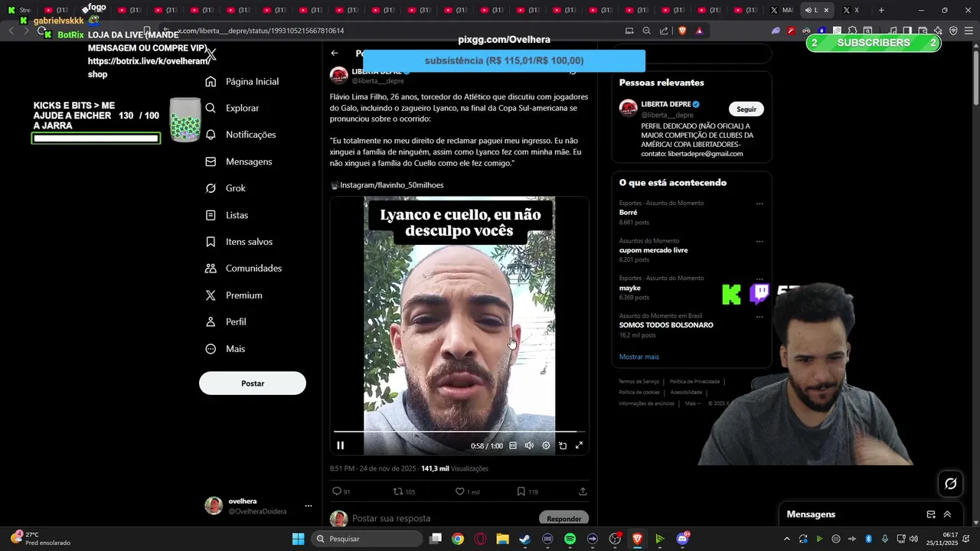Open Termos de Serviço link
980x551 pixels.
click(x=639, y=381)
